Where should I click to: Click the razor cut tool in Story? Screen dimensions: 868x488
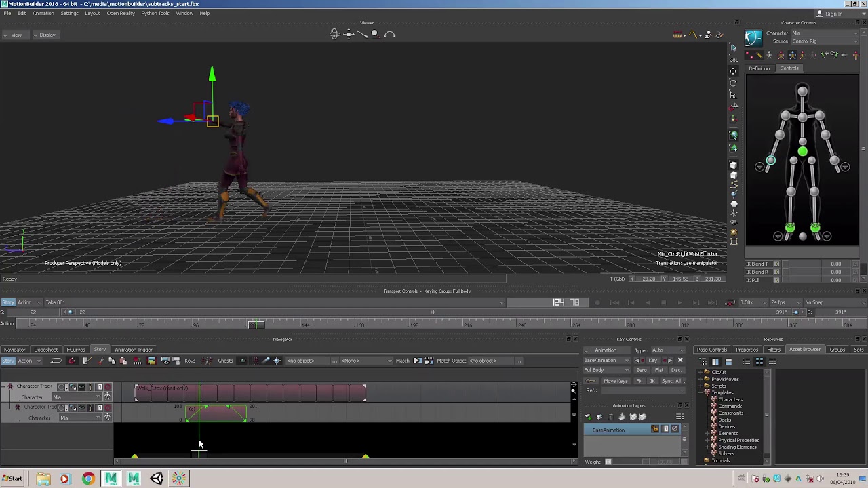pos(87,361)
